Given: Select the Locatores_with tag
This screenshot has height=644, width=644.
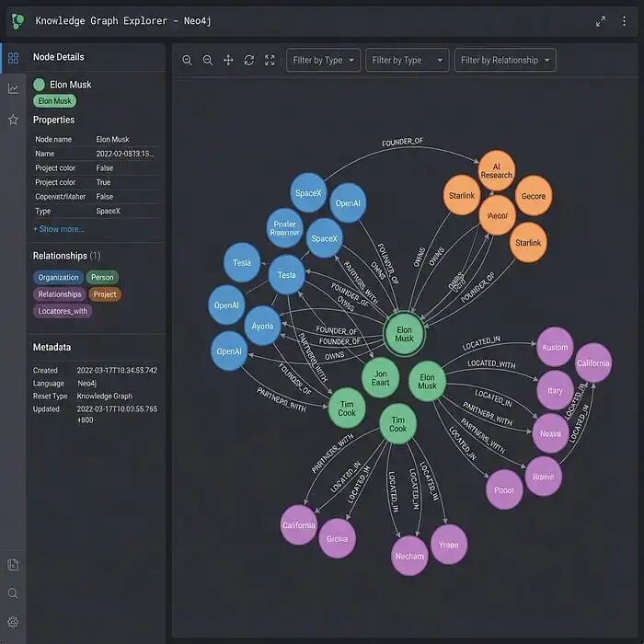Looking at the screenshot, I should tap(63, 311).
